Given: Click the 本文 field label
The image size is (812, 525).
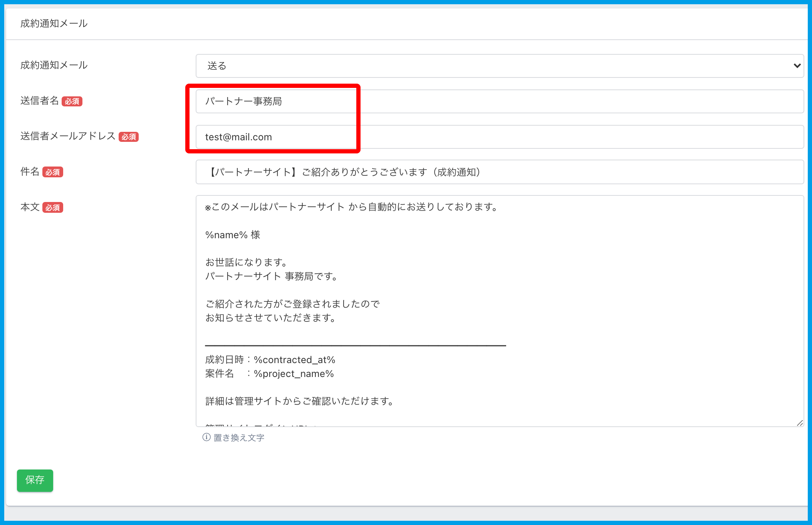Looking at the screenshot, I should [x=30, y=207].
